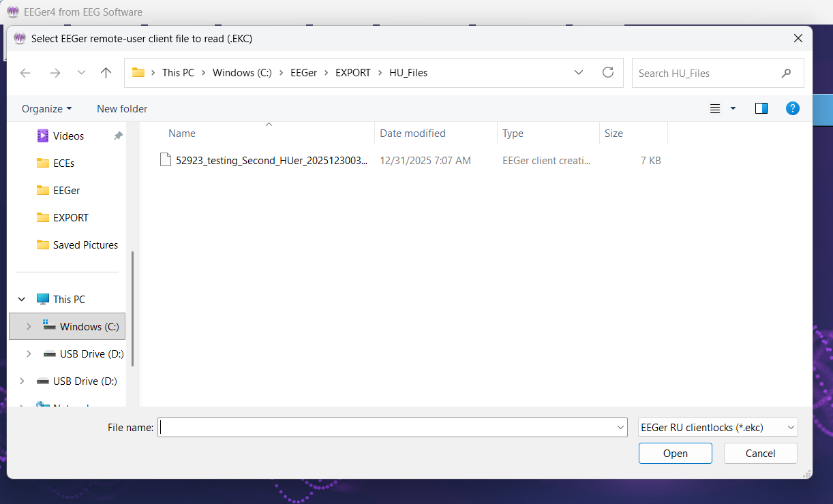
Task: Select nested USB Drive (D:) under This PC
Action: pyautogui.click(x=91, y=353)
